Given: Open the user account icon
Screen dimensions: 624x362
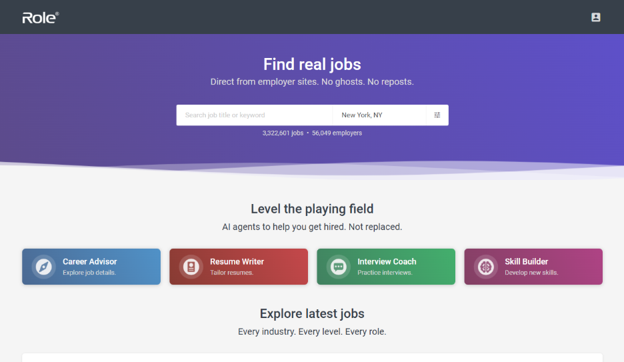Looking at the screenshot, I should pyautogui.click(x=595, y=17).
